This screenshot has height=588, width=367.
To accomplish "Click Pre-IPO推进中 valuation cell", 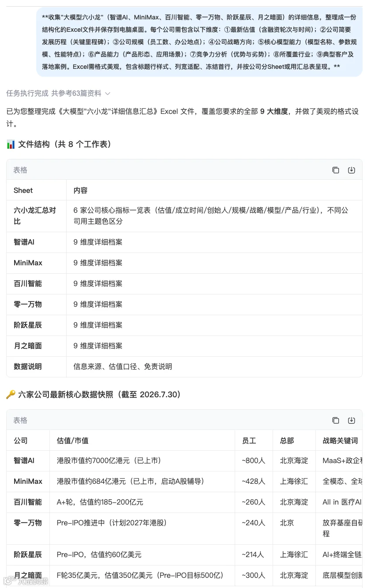I will click(x=142, y=528).
